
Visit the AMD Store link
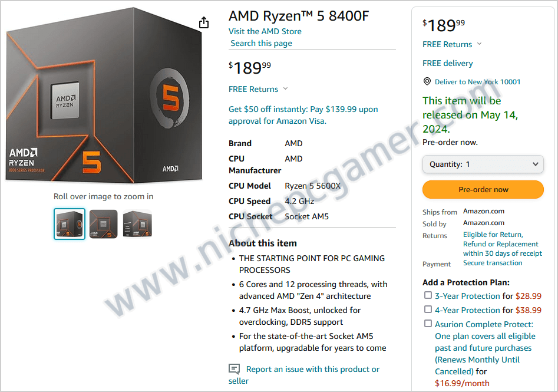click(265, 31)
